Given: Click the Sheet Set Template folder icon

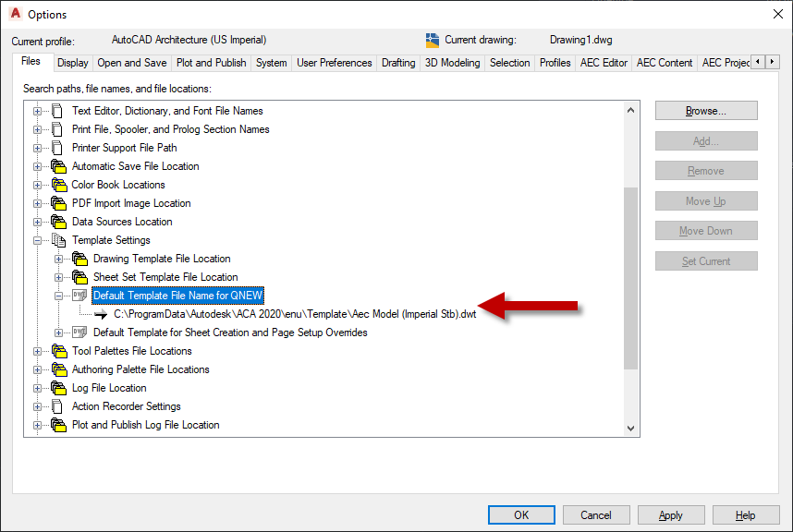Looking at the screenshot, I should pyautogui.click(x=79, y=277).
